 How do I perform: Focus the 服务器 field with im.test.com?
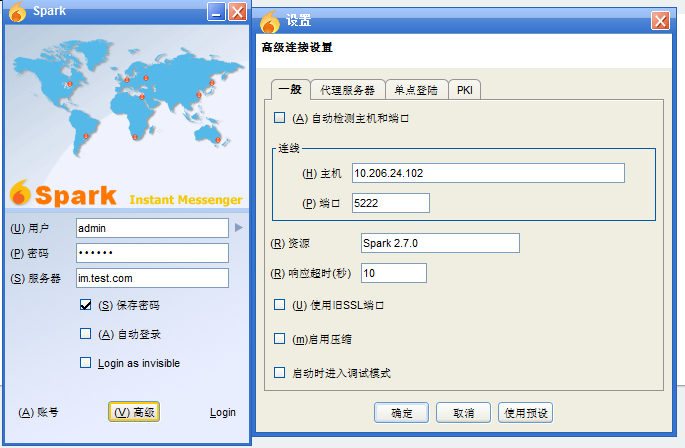point(152,278)
